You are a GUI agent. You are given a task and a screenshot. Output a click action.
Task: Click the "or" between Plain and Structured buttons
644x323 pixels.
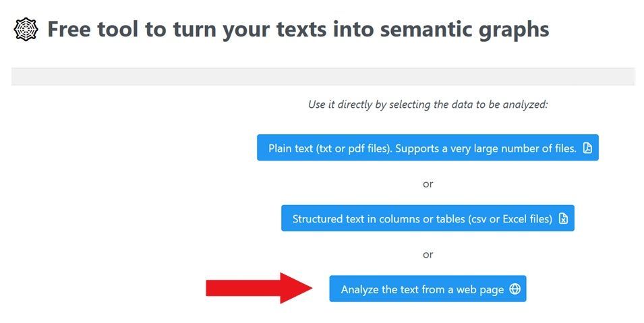(x=428, y=184)
